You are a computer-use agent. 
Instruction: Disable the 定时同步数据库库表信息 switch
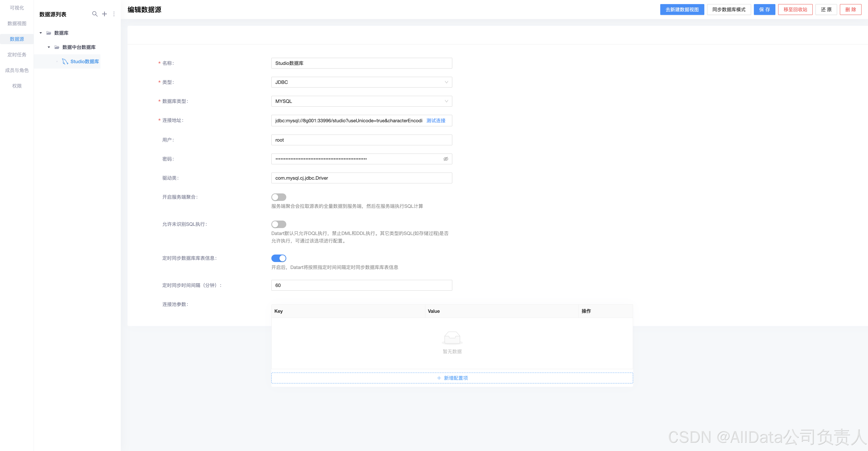click(279, 258)
